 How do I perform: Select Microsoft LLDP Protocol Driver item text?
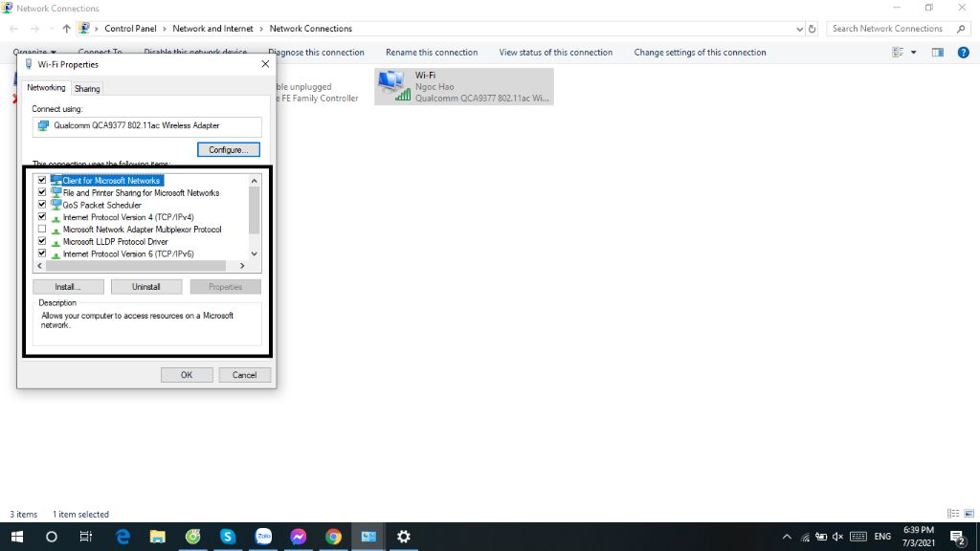(115, 242)
